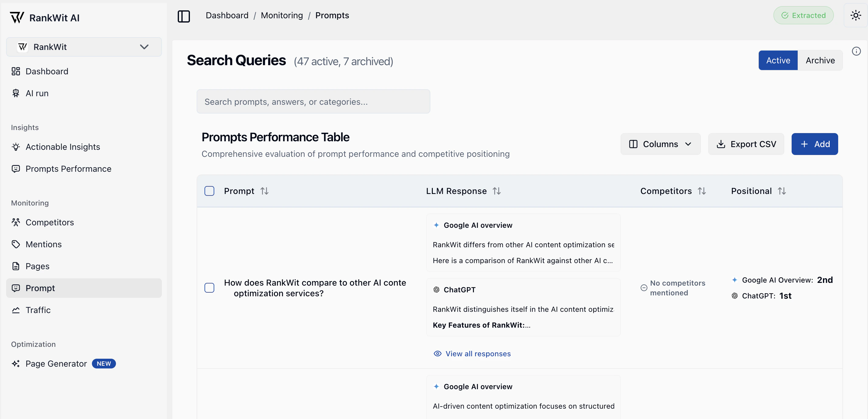Check the 'How does RankWit compare' row checkbox
Image resolution: width=868 pixels, height=419 pixels.
tap(209, 287)
